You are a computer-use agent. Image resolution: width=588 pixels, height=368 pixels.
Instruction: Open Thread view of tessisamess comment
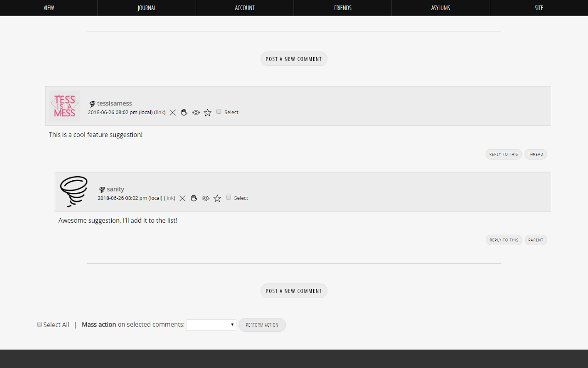pos(536,154)
